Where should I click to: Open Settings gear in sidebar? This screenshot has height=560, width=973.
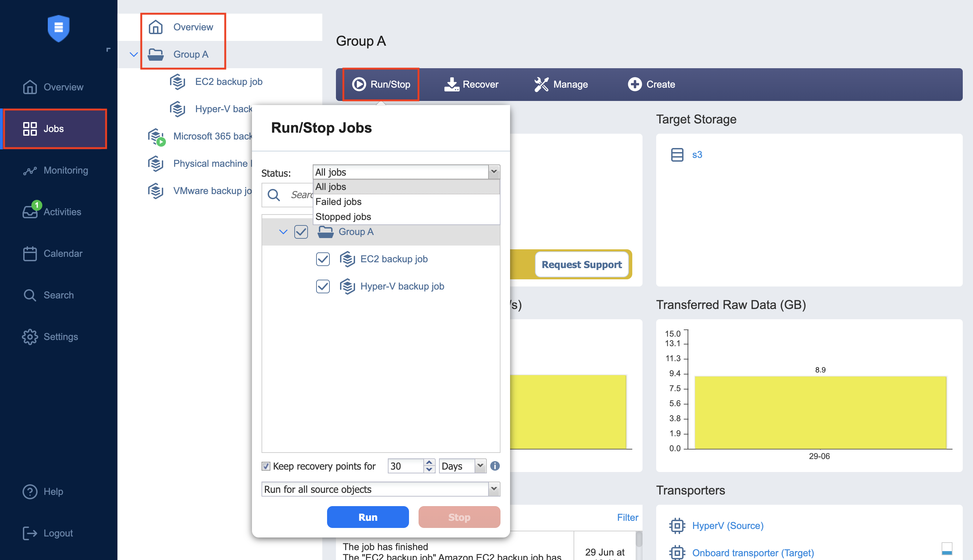click(30, 337)
